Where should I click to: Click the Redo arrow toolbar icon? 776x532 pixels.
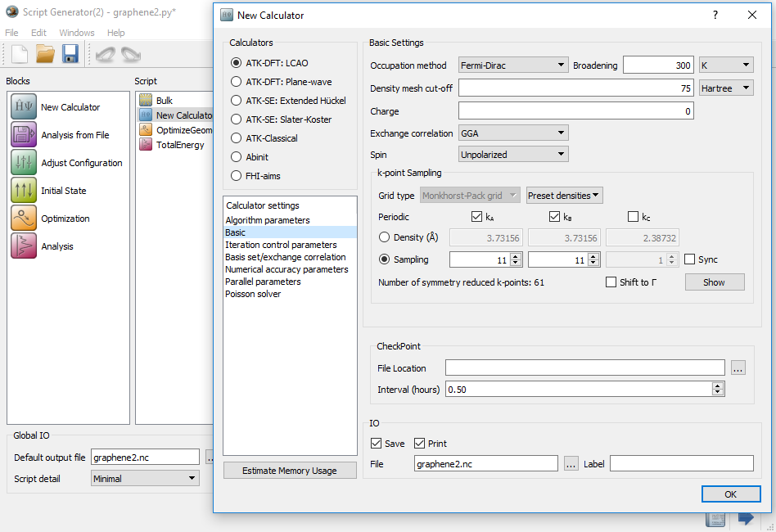point(131,54)
